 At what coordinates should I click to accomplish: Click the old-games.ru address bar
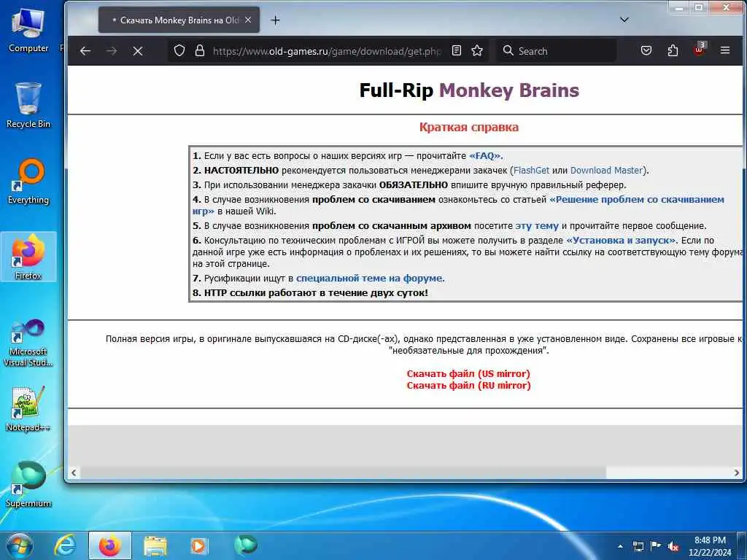click(x=327, y=51)
